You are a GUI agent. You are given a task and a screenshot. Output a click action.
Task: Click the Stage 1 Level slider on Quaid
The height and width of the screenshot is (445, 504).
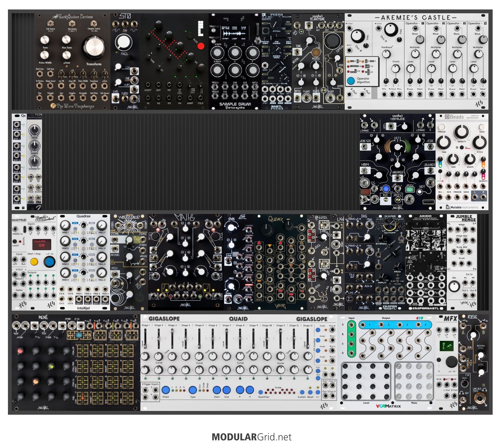(x=145, y=338)
